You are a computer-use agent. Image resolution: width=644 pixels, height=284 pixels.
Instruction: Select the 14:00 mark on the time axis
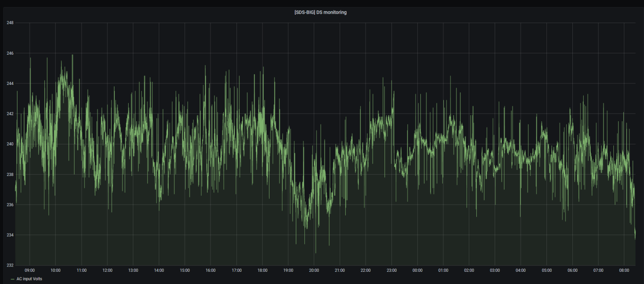[159, 270]
